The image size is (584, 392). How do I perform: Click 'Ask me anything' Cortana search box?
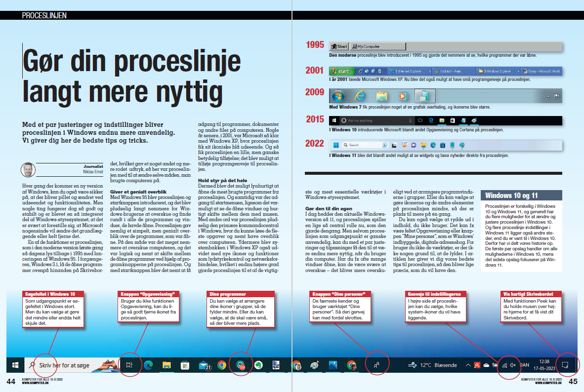click(377, 120)
